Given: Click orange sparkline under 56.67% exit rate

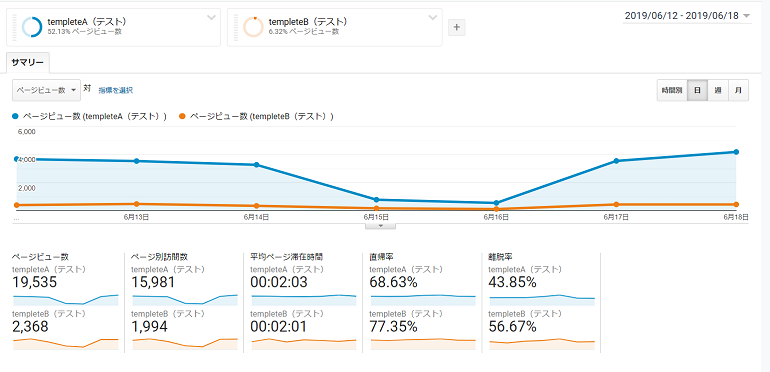Looking at the screenshot, I should 542,344.
